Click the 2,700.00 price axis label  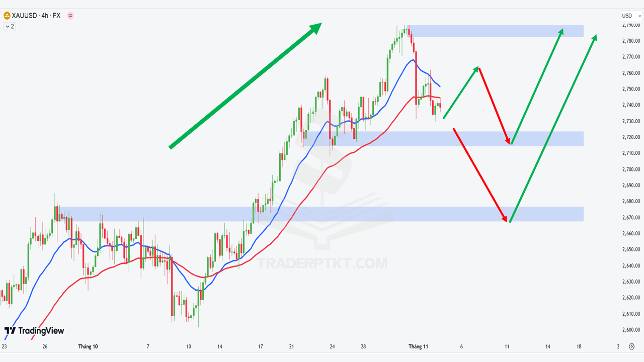point(631,169)
